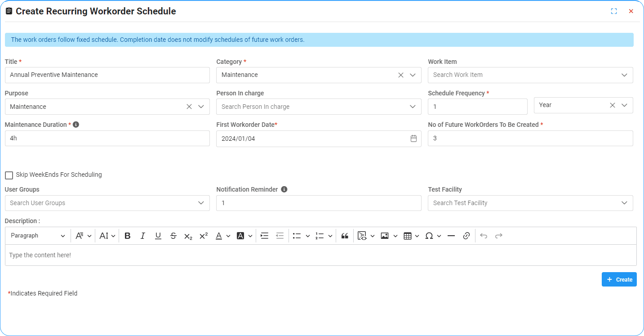Image resolution: width=644 pixels, height=336 pixels.
Task: Clear the Purpose selection
Action: pos(189,107)
